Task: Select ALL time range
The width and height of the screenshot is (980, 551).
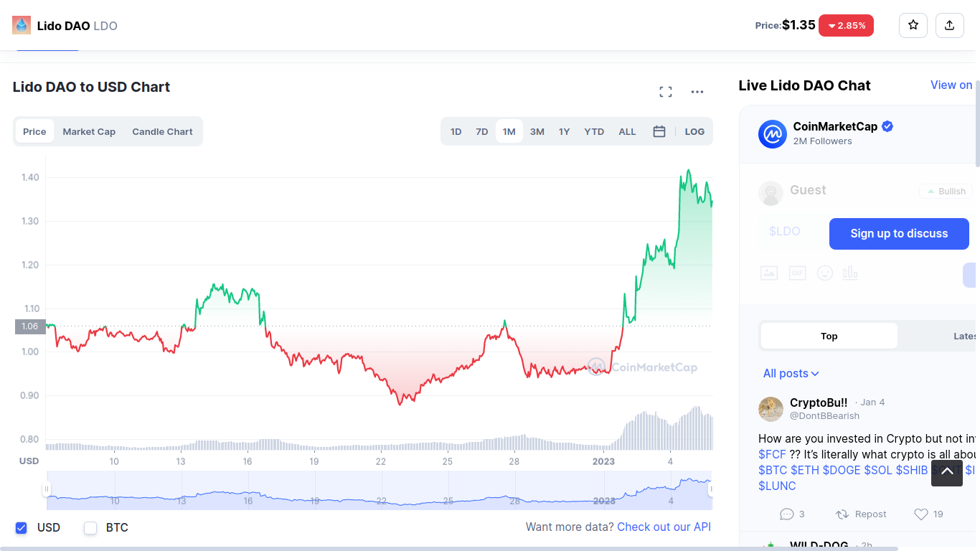Action: click(627, 131)
